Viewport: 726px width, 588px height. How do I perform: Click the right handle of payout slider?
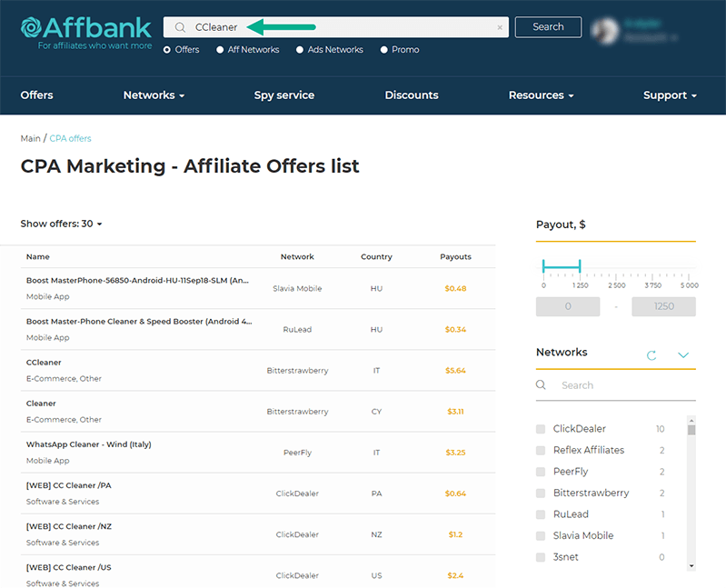(x=580, y=265)
